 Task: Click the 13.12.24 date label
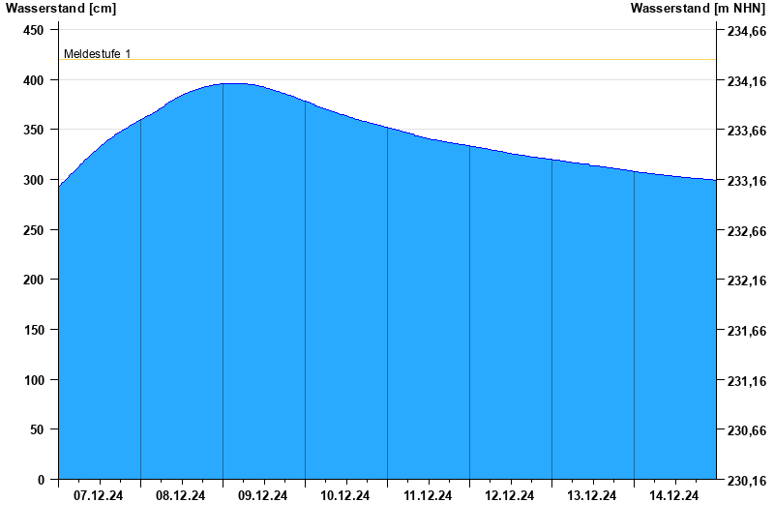coord(591,495)
